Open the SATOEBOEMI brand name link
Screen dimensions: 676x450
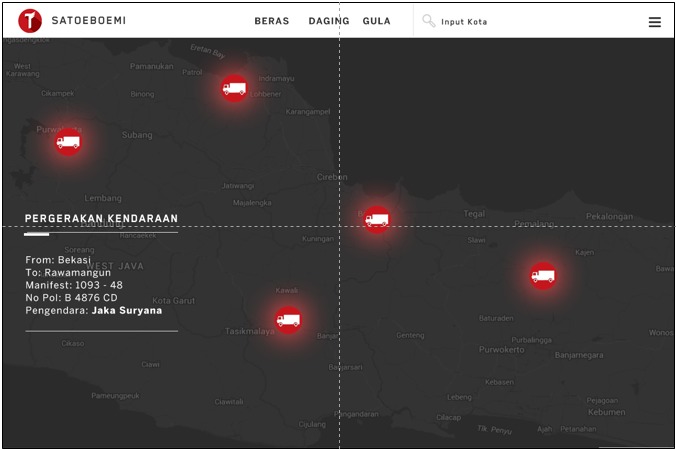pyautogui.click(x=89, y=20)
